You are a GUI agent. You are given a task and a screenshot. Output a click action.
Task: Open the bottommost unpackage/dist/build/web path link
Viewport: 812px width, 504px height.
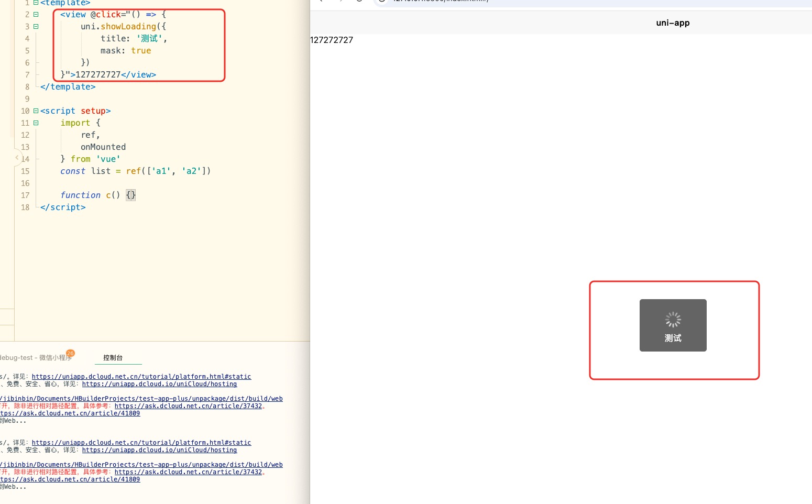tap(141, 465)
